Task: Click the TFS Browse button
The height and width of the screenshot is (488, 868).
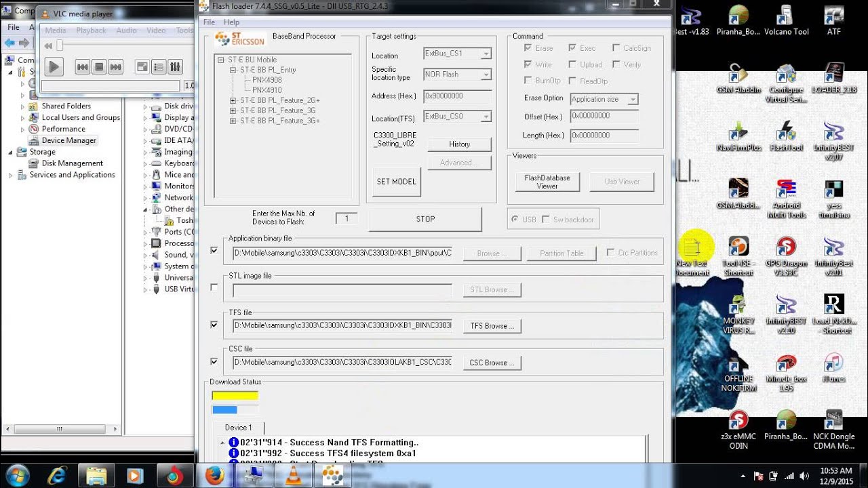Action: [x=492, y=326]
